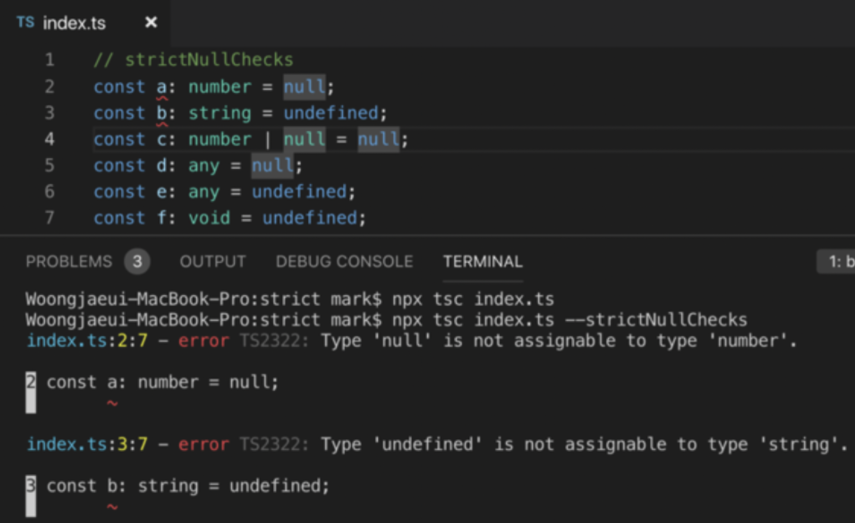
Task: Click 'void' type on editor line 7
Action: (x=209, y=218)
